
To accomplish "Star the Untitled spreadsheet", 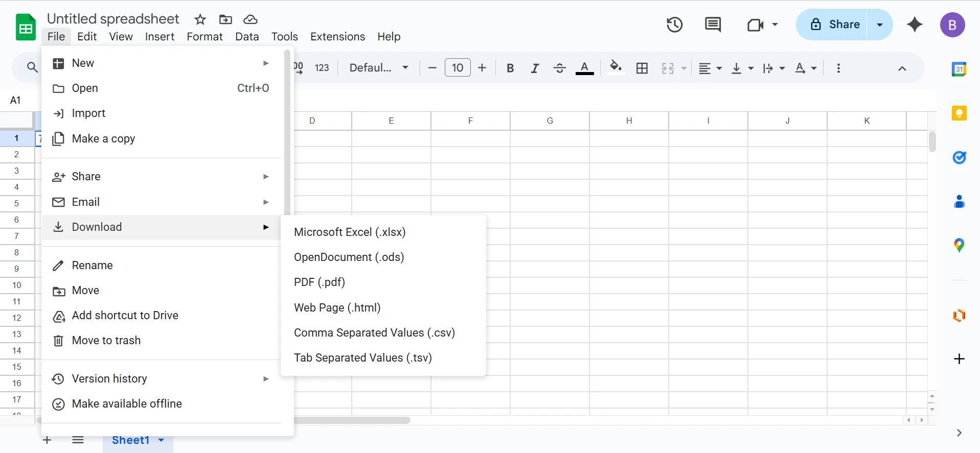I will [200, 19].
